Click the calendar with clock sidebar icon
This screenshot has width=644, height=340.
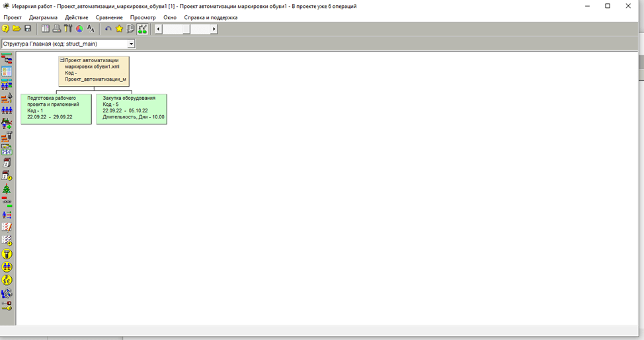pos(7,175)
